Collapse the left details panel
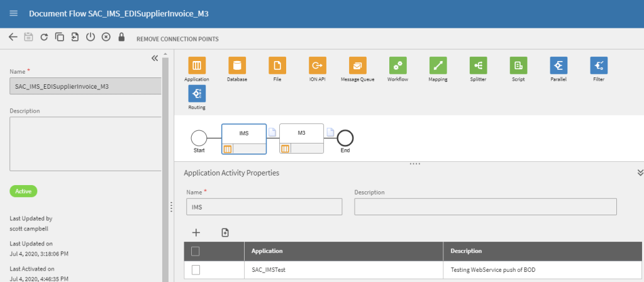The width and height of the screenshot is (644, 282). (155, 58)
